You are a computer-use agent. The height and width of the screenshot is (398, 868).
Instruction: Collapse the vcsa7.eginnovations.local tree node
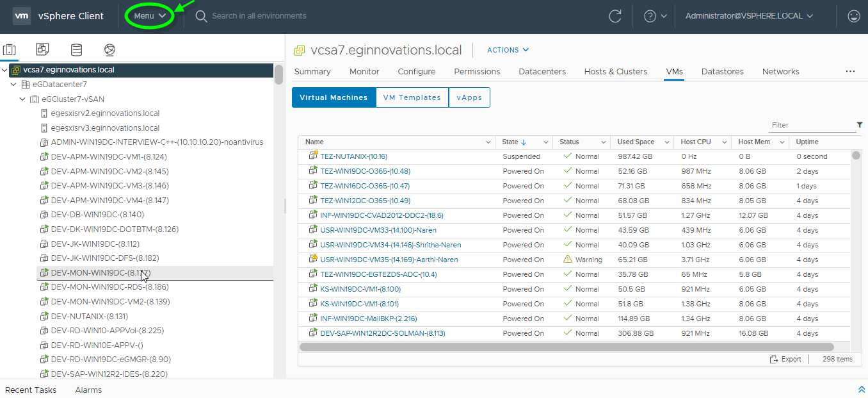5,70
